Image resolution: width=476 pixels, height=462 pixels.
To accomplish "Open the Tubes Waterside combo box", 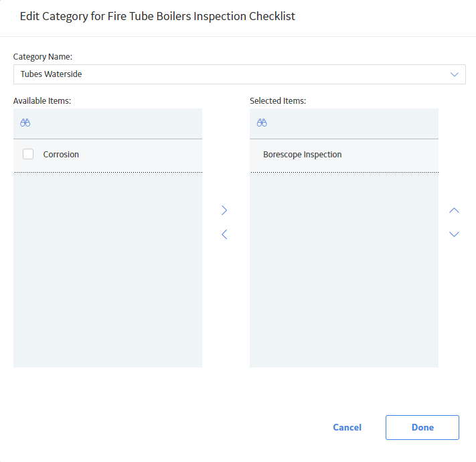I will (240, 74).
